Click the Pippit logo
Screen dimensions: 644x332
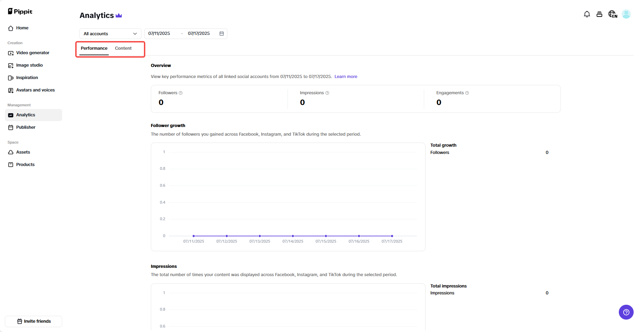pos(20,11)
